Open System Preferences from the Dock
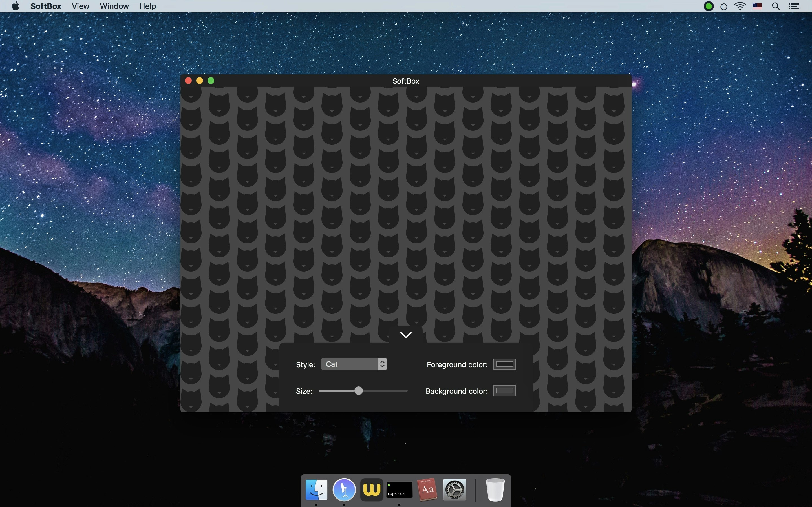Image resolution: width=812 pixels, height=507 pixels. pyautogui.click(x=455, y=490)
